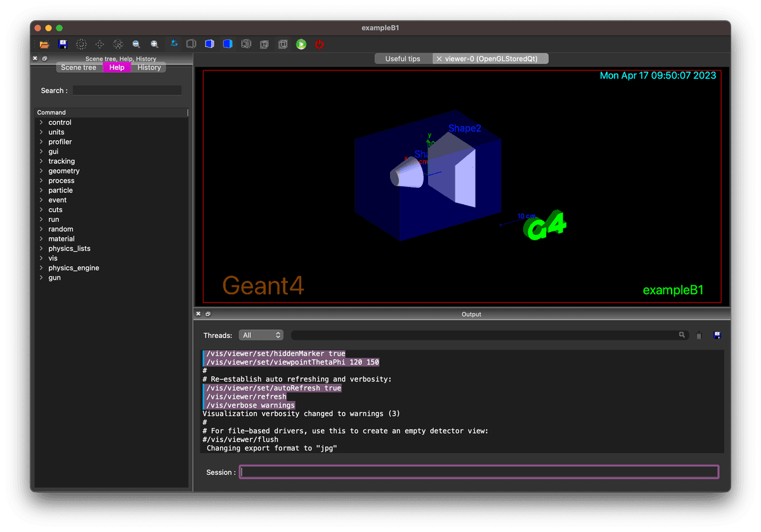The image size is (761, 532).
Task: Enable hidden line and surface removal cube
Action: 228,44
